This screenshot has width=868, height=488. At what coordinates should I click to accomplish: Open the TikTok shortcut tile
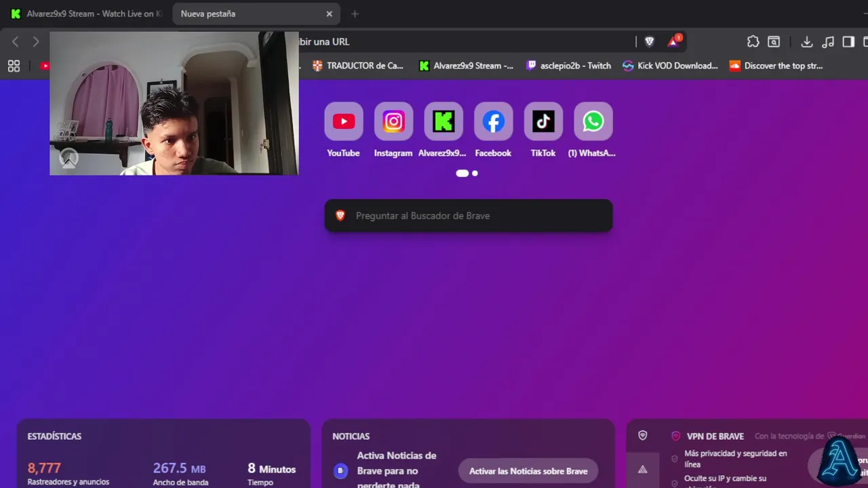coord(543,121)
